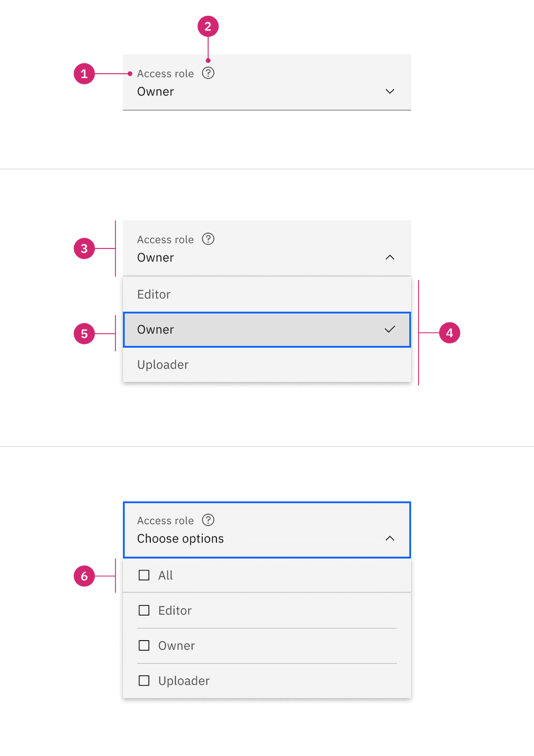Click annotation marker 5

coord(84,333)
